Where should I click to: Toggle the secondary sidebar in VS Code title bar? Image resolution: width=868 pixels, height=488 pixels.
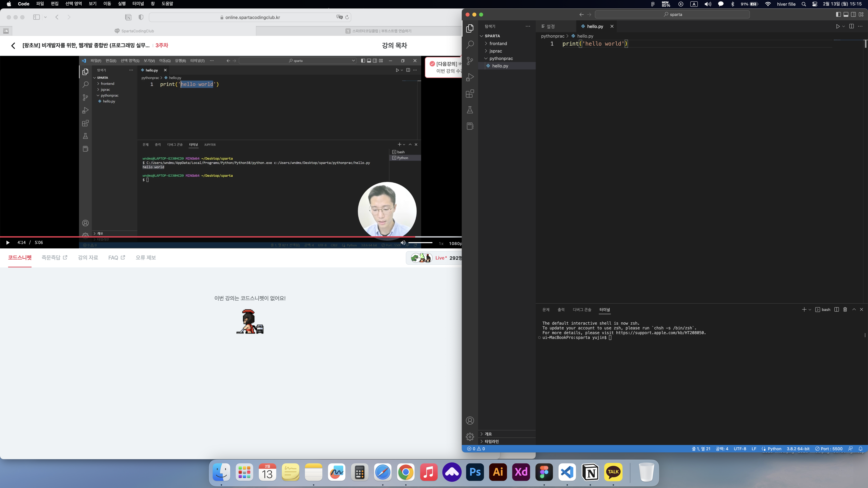[x=853, y=14]
